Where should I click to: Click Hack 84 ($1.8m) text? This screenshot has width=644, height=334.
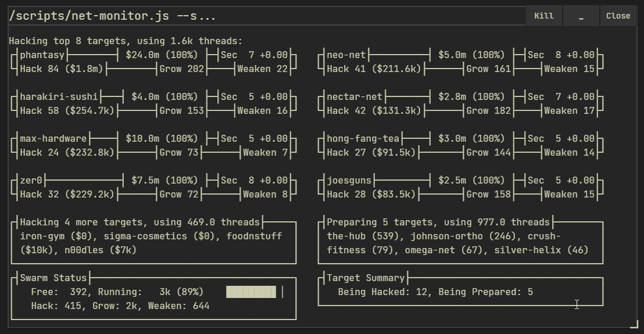62,69
